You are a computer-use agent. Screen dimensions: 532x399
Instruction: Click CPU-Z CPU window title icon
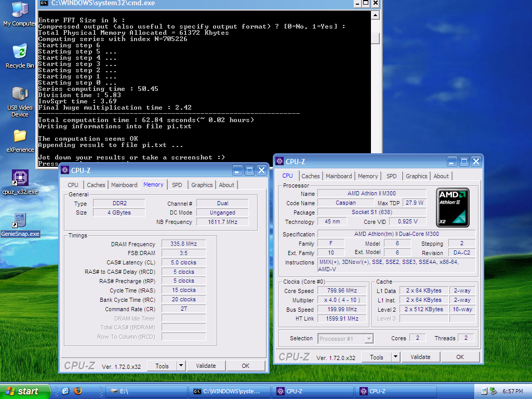[x=279, y=161]
